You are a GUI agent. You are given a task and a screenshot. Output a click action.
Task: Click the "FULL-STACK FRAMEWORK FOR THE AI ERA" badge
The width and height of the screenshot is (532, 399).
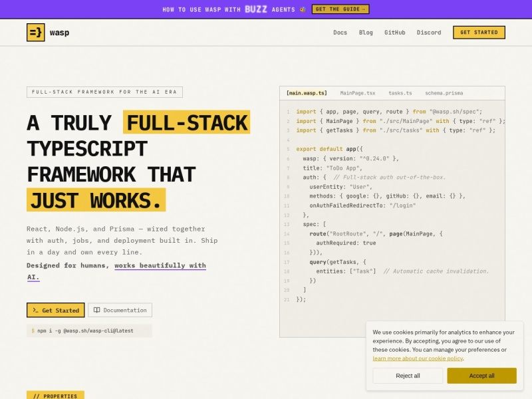coord(104,92)
